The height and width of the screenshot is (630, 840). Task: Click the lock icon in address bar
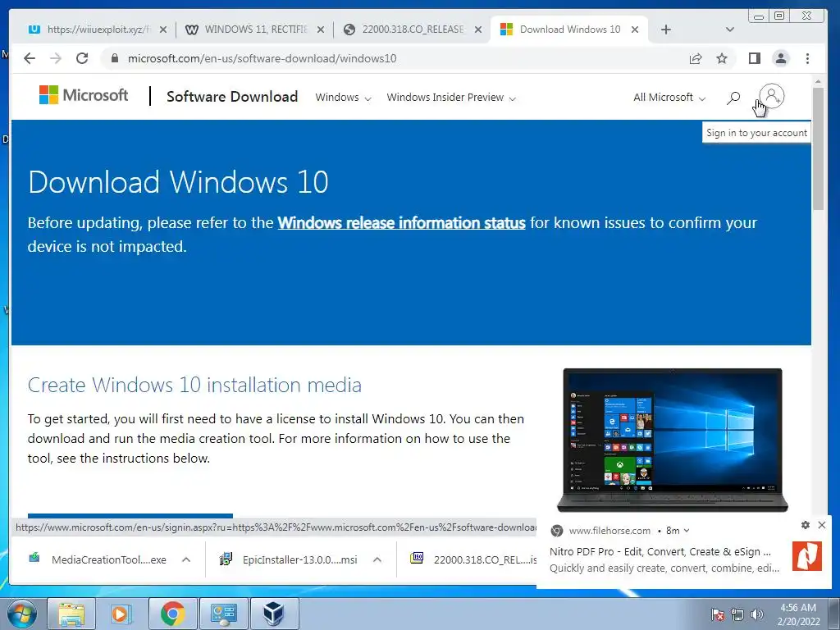click(x=114, y=58)
